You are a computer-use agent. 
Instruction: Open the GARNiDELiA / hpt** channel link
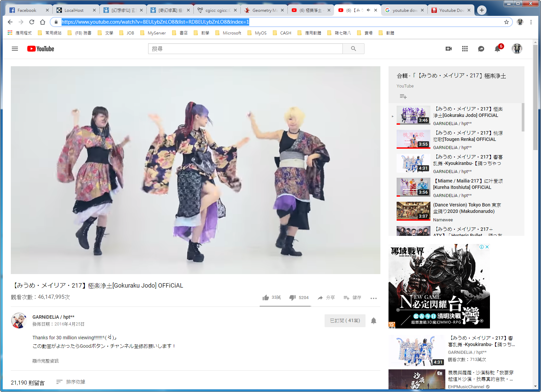(53, 317)
